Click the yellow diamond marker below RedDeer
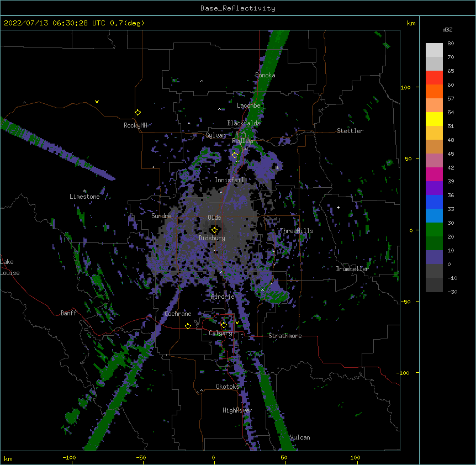The width and height of the screenshot is (476, 465). (x=235, y=155)
